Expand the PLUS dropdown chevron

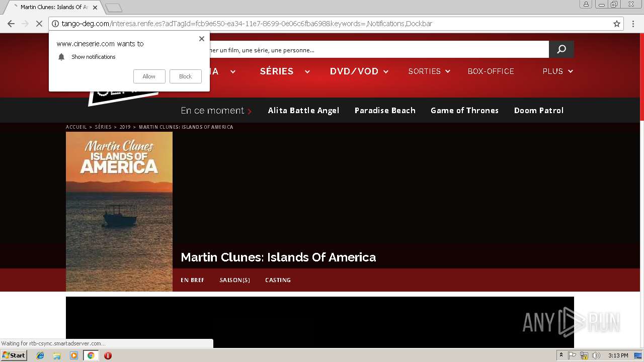tap(571, 72)
